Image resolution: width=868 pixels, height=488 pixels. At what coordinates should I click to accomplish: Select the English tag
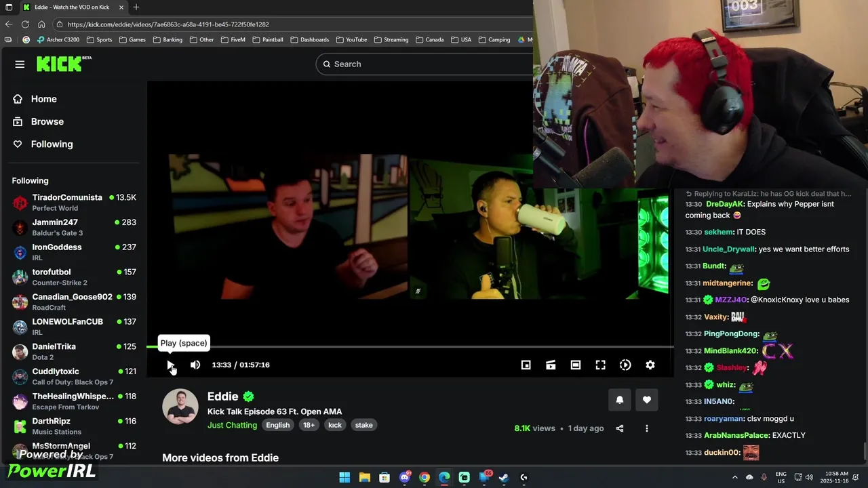tap(278, 425)
